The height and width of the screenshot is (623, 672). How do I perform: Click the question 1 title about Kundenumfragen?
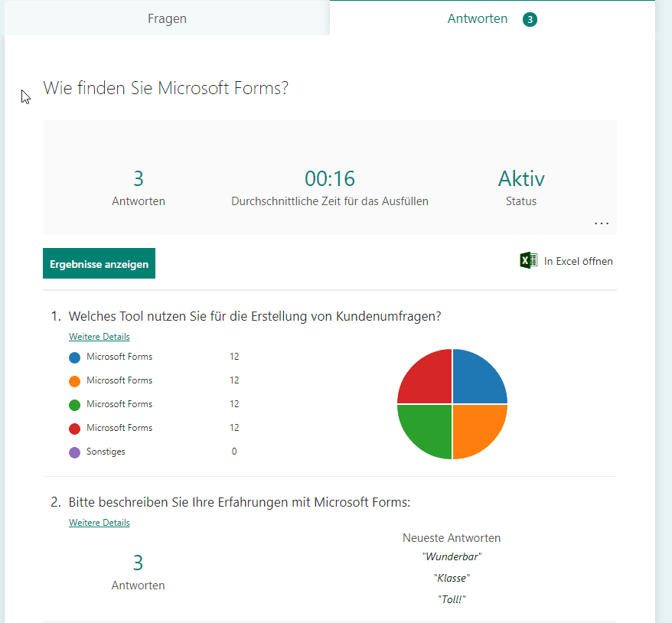tap(255, 316)
